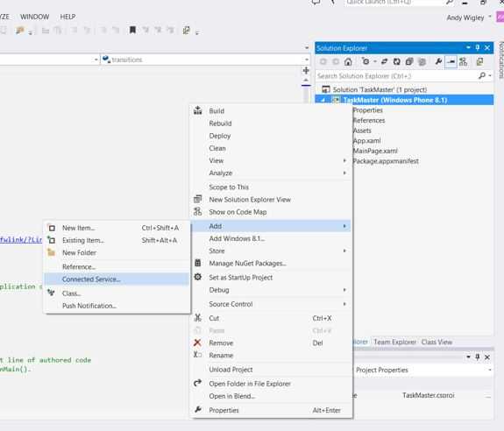504x431 pixels.
Task: Choose Deploy from the context menu
Action: (x=272, y=136)
